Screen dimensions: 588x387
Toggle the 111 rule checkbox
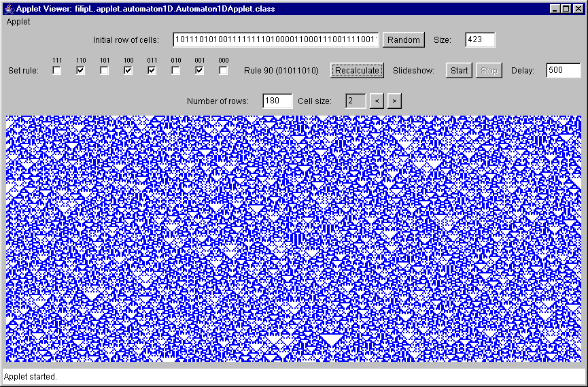[x=57, y=70]
